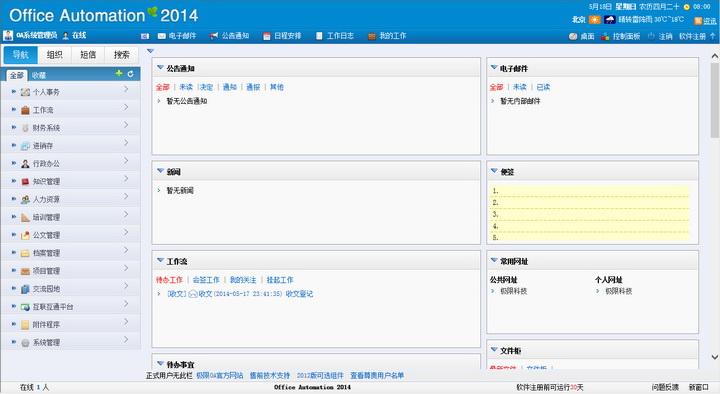This screenshot has width=720, height=394.
Task: Collapse top header with up arrow beside 软件注册
Action: coord(713,36)
